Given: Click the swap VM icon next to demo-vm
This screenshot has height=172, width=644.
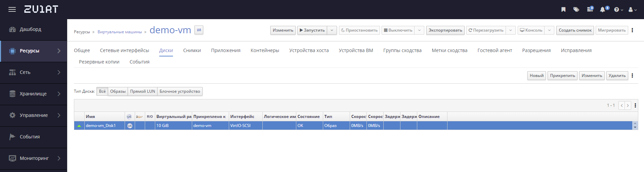Looking at the screenshot, I should click(x=199, y=30).
